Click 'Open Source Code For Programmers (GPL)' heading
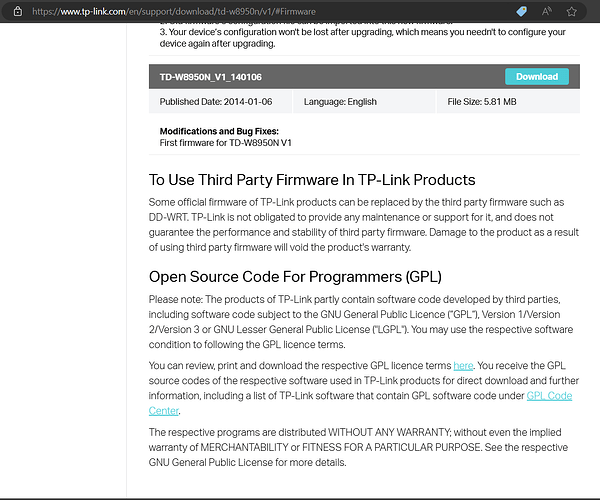The width and height of the screenshot is (600, 500). coord(295,277)
